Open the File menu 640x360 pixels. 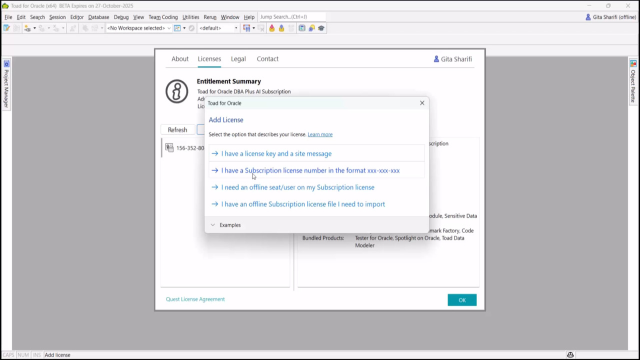tap(8, 17)
